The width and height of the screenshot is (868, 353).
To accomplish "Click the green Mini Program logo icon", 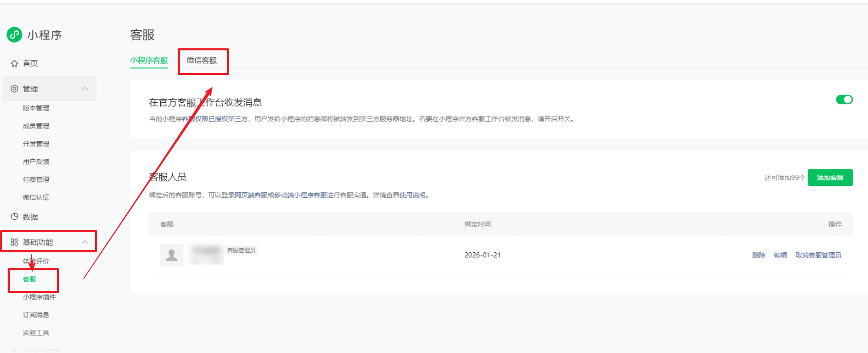I will (14, 35).
